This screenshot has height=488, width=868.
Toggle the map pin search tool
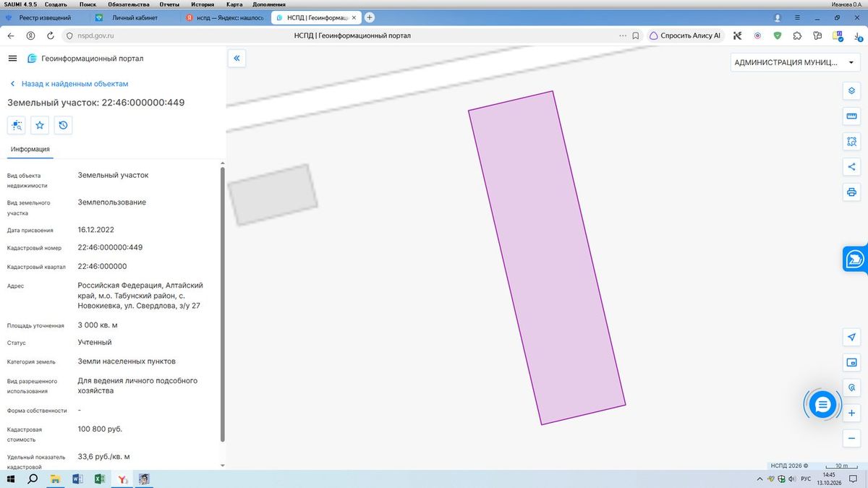[851, 388]
